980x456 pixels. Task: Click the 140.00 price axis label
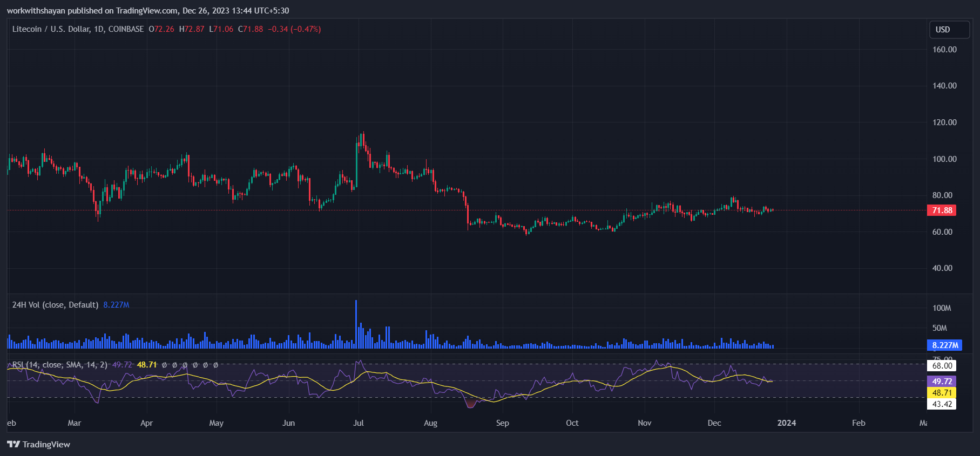point(944,86)
